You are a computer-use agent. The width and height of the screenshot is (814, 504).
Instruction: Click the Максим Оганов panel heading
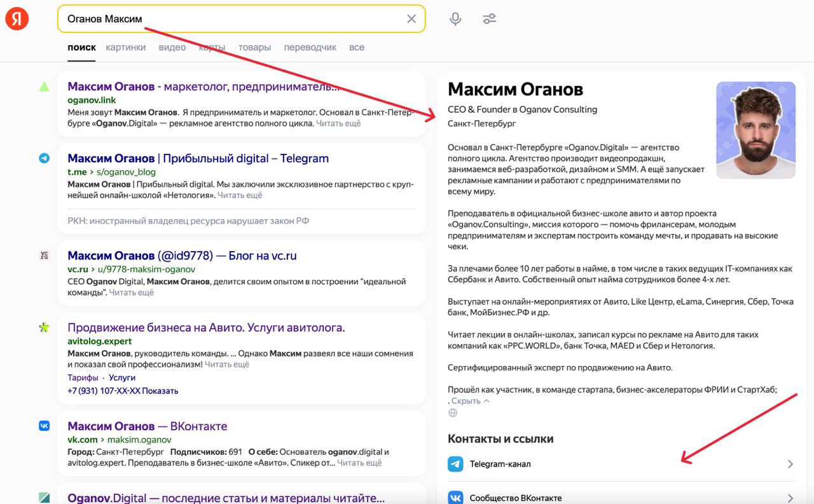click(515, 90)
